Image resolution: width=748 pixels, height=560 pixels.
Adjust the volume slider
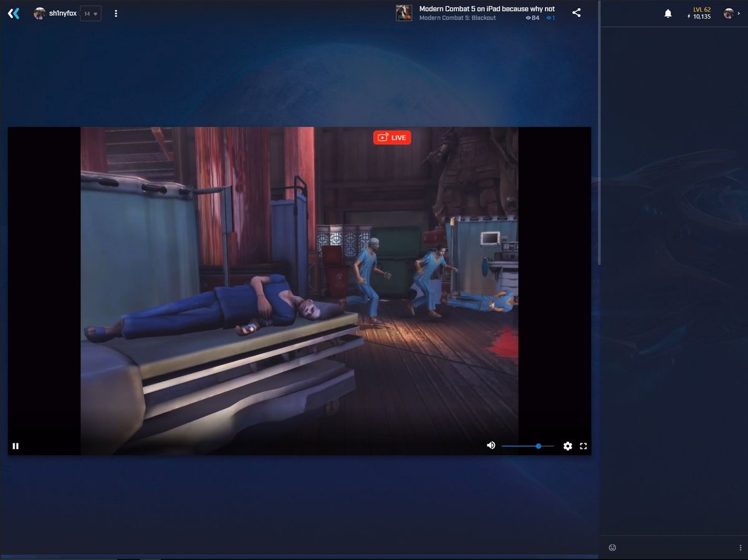click(537, 445)
